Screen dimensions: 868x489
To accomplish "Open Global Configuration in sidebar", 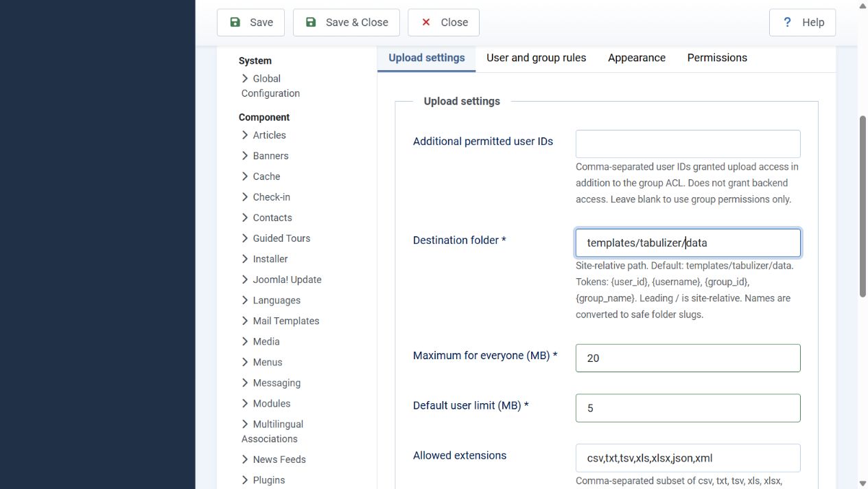I will (x=270, y=86).
